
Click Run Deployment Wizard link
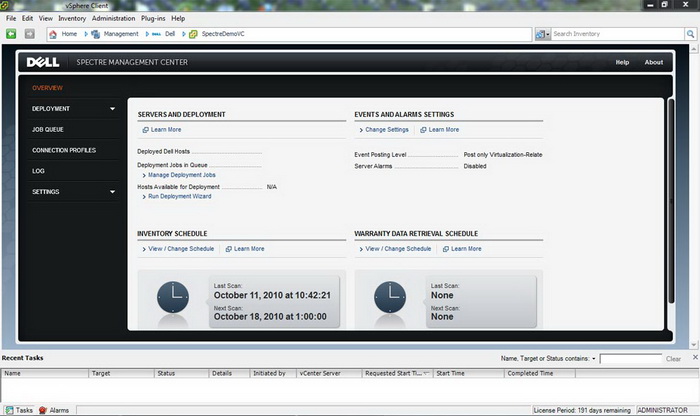(179, 196)
